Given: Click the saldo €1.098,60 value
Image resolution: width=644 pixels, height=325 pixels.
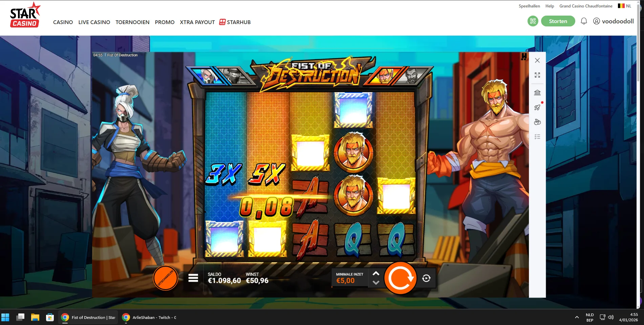Looking at the screenshot, I should click(224, 281).
